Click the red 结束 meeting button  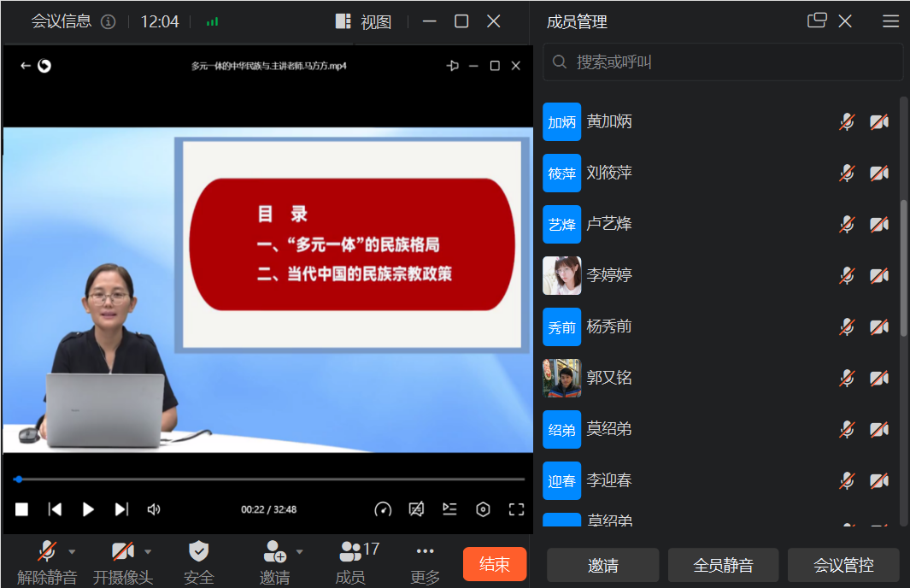click(495, 564)
